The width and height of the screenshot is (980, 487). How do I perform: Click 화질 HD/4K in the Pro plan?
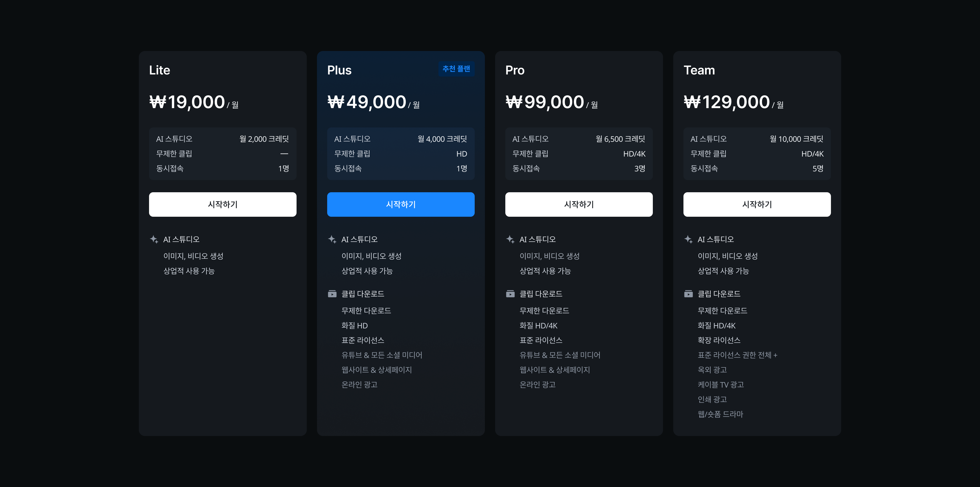(x=538, y=325)
